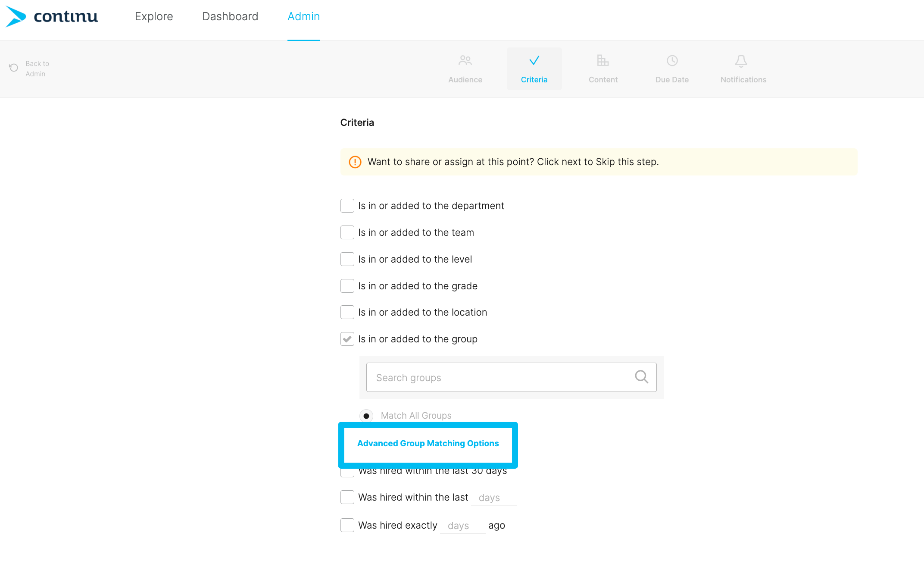
Task: Click the 'ago' text after days field
Action: (x=496, y=526)
